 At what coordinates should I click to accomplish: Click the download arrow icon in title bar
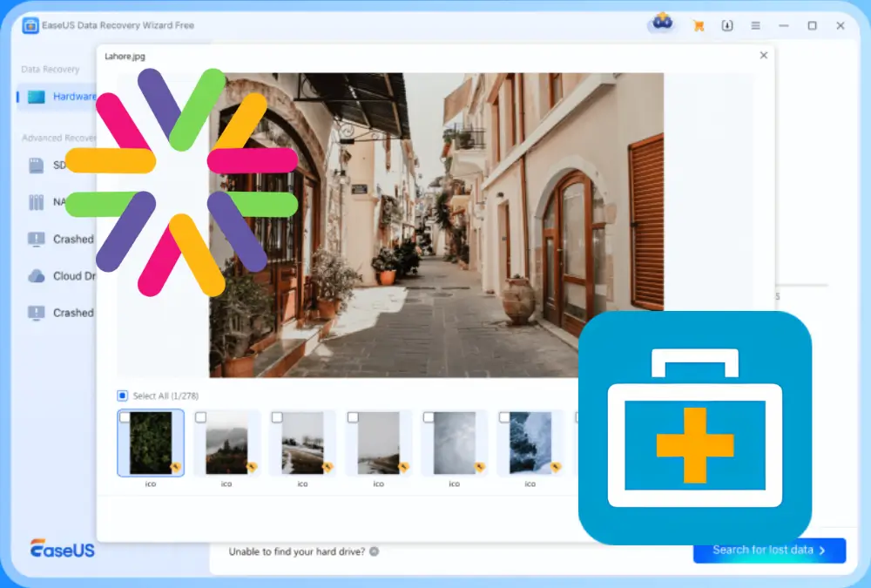(x=727, y=25)
